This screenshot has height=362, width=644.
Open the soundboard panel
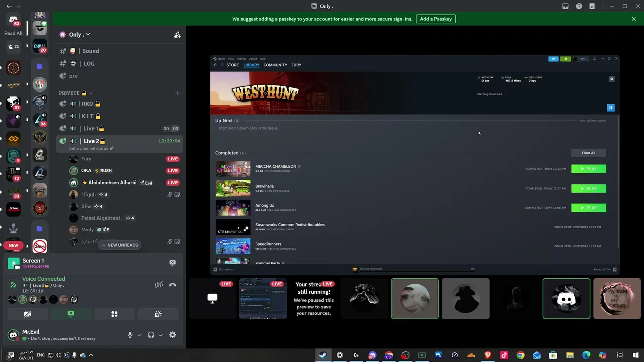[x=158, y=314]
